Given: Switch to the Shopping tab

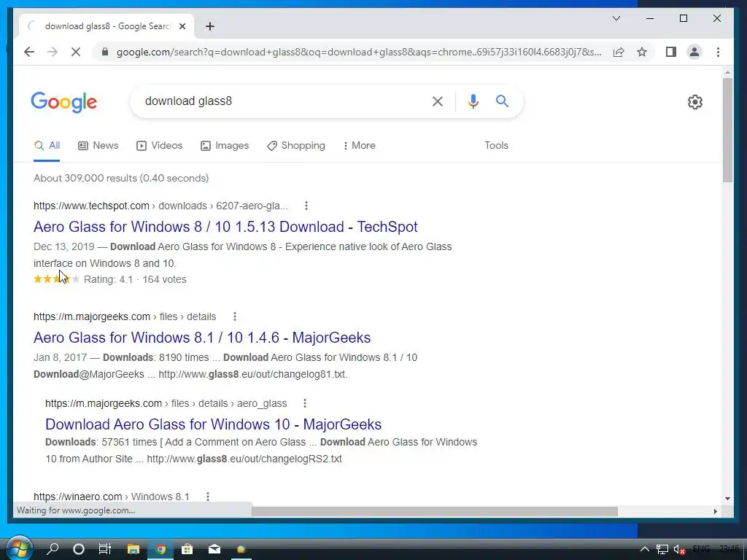Looking at the screenshot, I should tap(296, 146).
